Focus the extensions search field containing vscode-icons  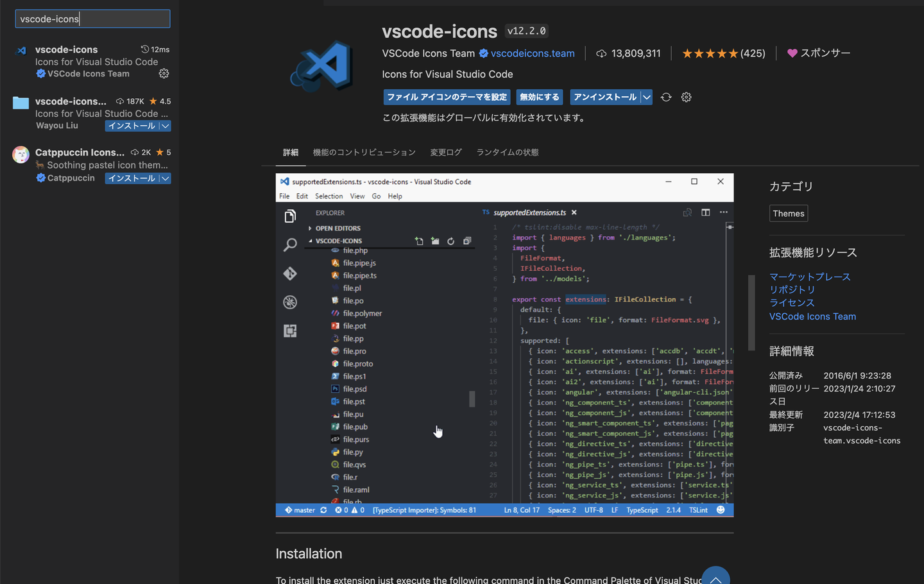tap(92, 19)
